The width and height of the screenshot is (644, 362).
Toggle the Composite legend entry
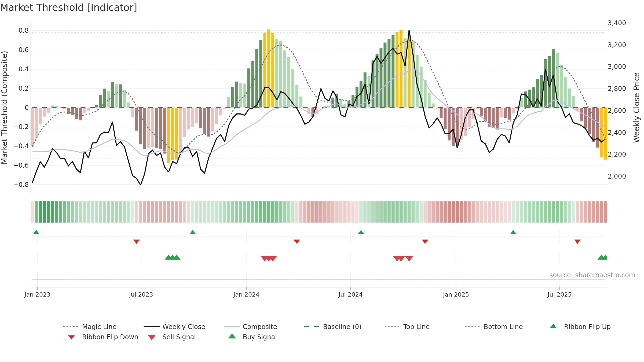(250, 327)
